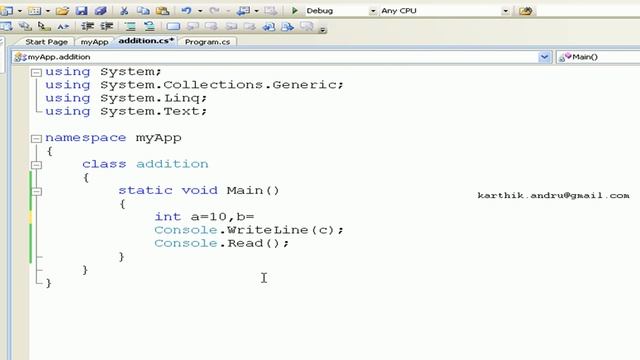Viewport: 640px width, 360px height.
Task: Click the Display Object Member List icon
Action: 7,27
